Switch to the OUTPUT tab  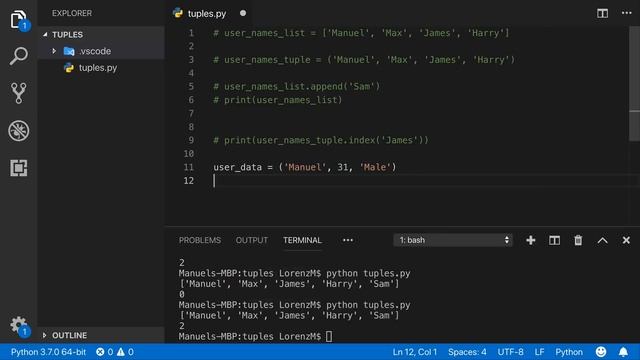tap(252, 240)
